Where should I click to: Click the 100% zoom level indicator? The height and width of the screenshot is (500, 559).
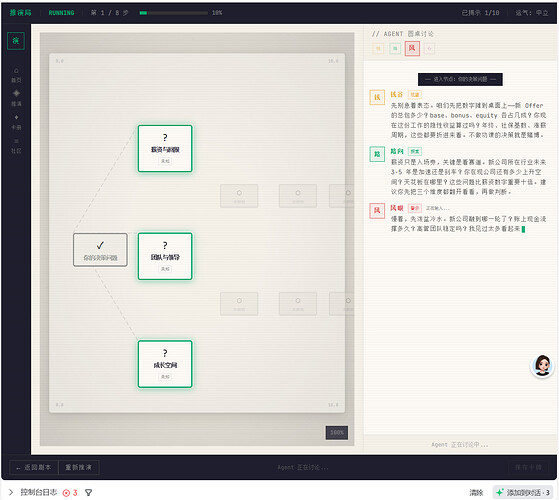click(x=337, y=433)
